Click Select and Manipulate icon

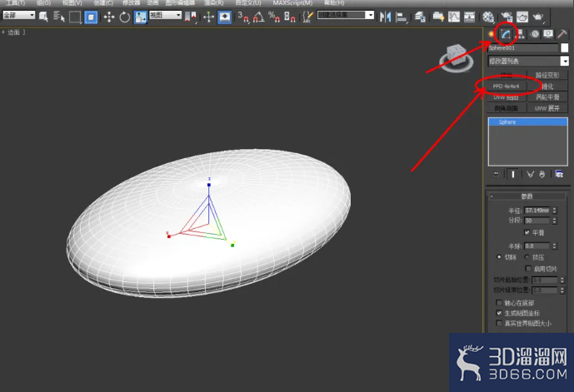pos(208,17)
